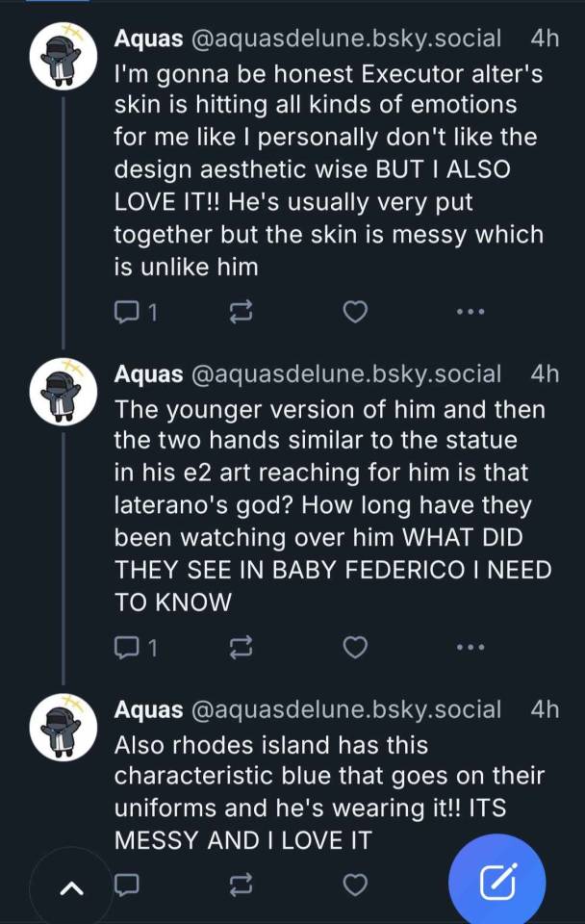Open more options on the first post
This screenshot has width=585, height=924.
point(470,312)
